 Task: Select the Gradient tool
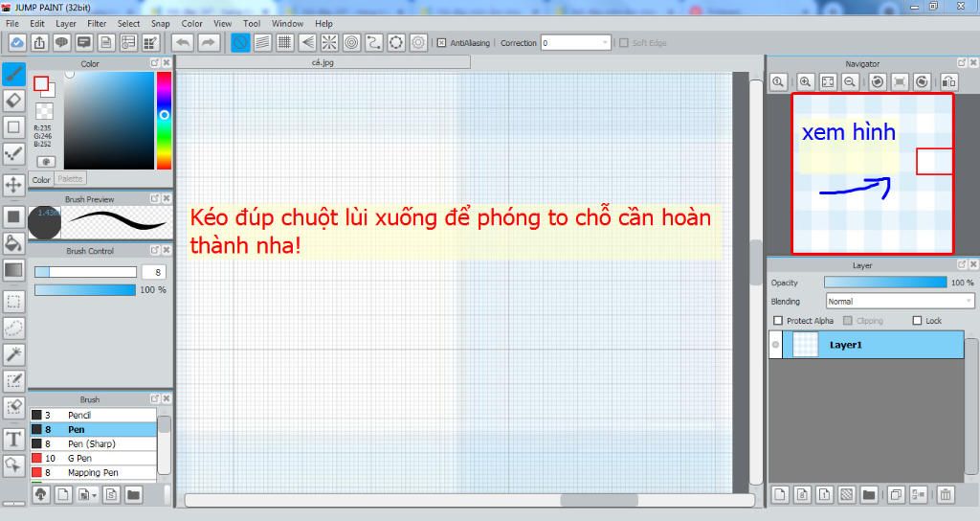13,269
